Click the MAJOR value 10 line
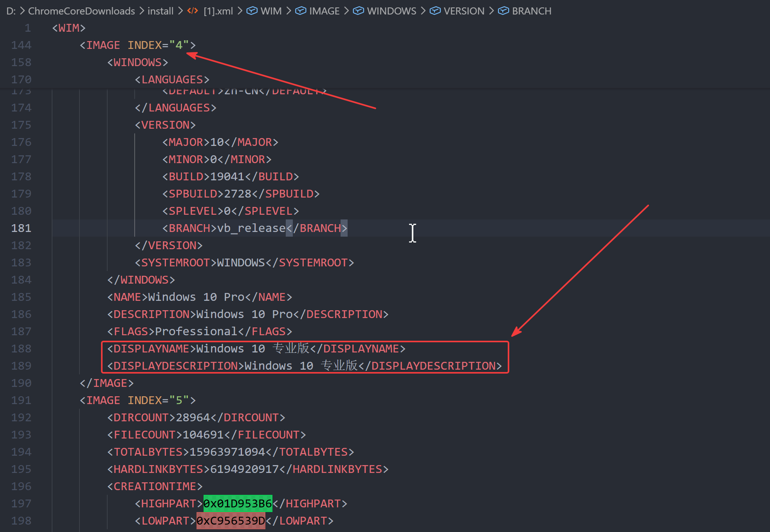The height and width of the screenshot is (532, 770). pyautogui.click(x=220, y=142)
